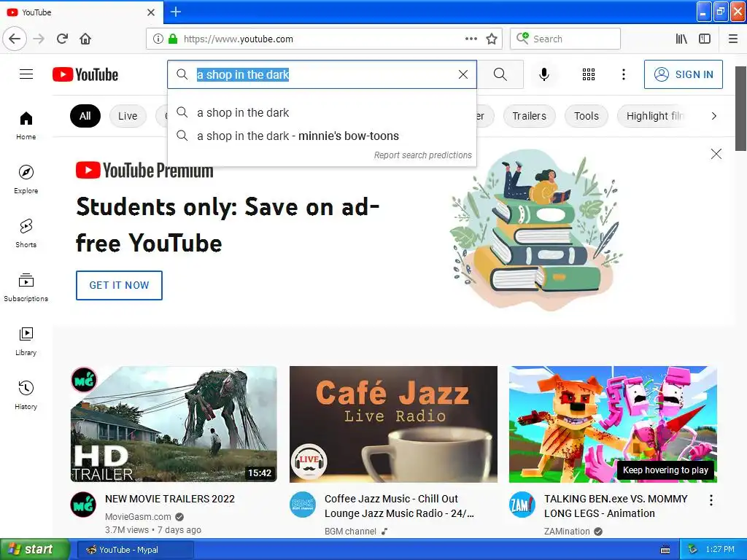Image resolution: width=747 pixels, height=560 pixels.
Task: Open page actions ellipsis in address bar
Action: (x=471, y=39)
